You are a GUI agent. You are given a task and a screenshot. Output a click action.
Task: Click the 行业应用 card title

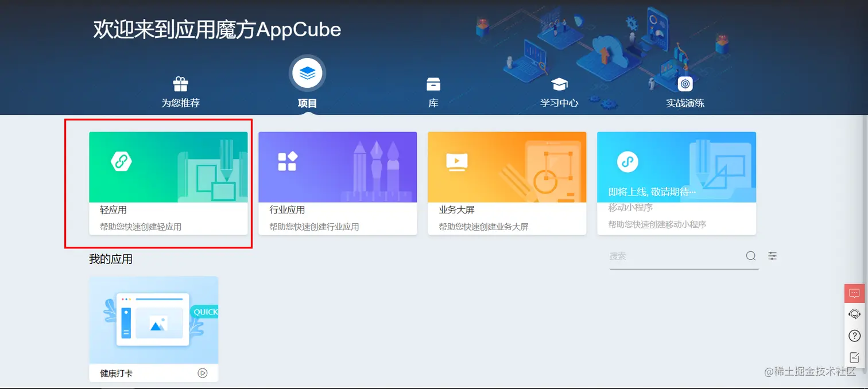click(x=288, y=210)
